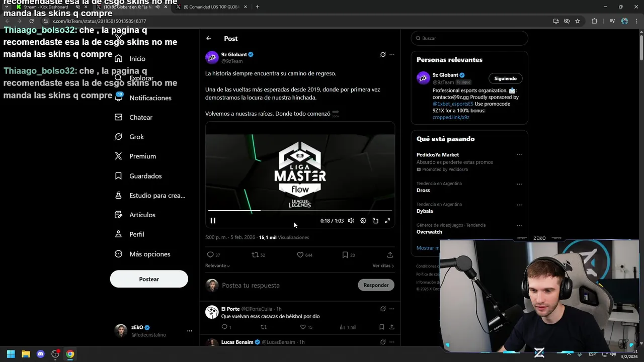This screenshot has height=362, width=644.
Task: Open Windows Start menu
Action: click(x=11, y=354)
